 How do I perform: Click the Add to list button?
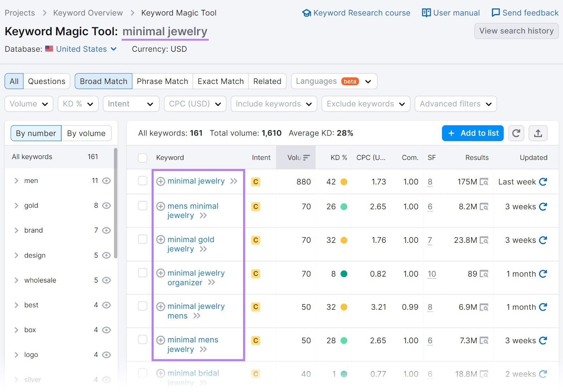(473, 133)
